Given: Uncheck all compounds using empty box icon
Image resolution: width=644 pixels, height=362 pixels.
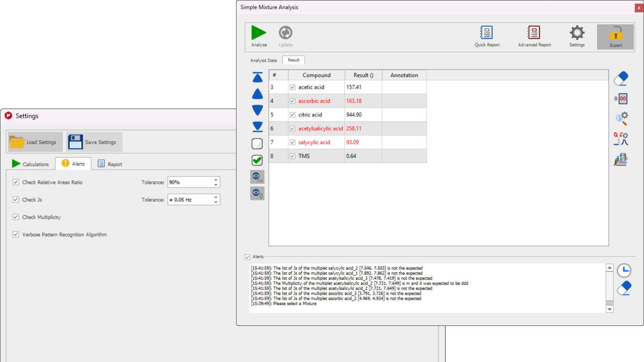Looking at the screenshot, I should tap(257, 144).
